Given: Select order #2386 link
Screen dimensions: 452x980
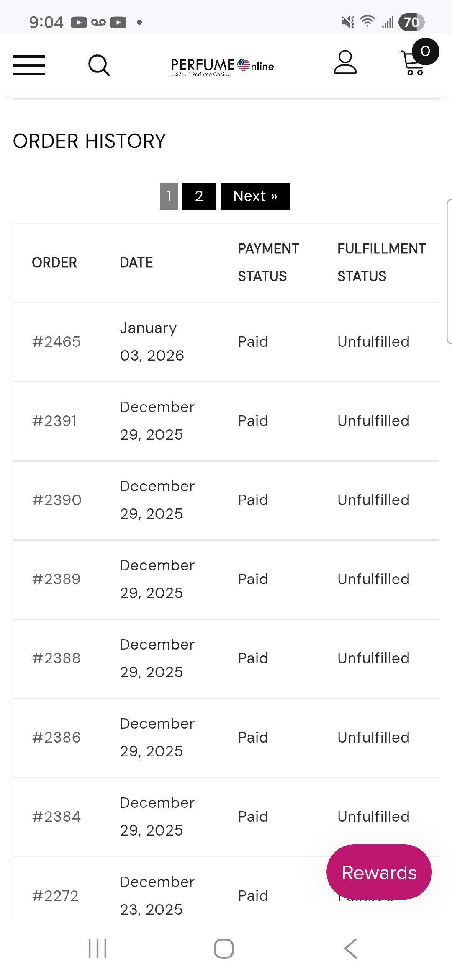Looking at the screenshot, I should tap(56, 738).
